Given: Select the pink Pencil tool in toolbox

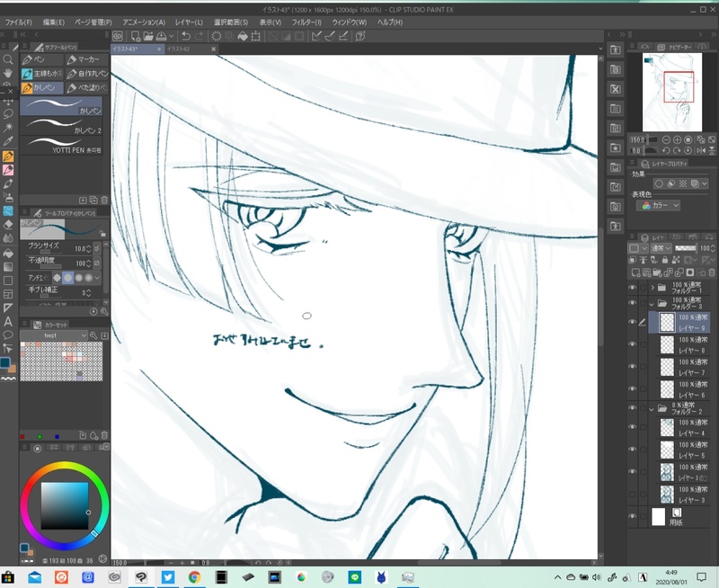Looking at the screenshot, I should pos(8,170).
